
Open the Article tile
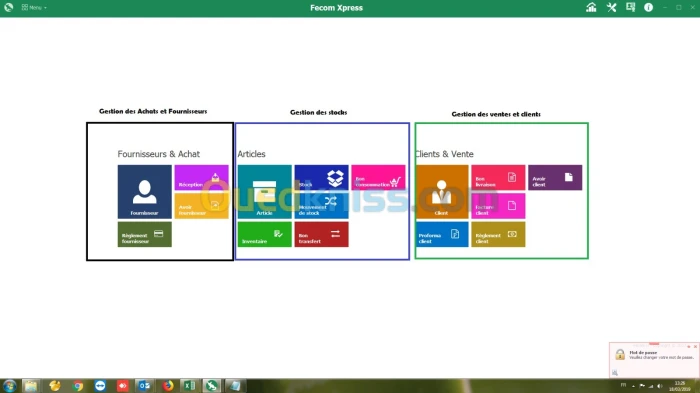[264, 192]
